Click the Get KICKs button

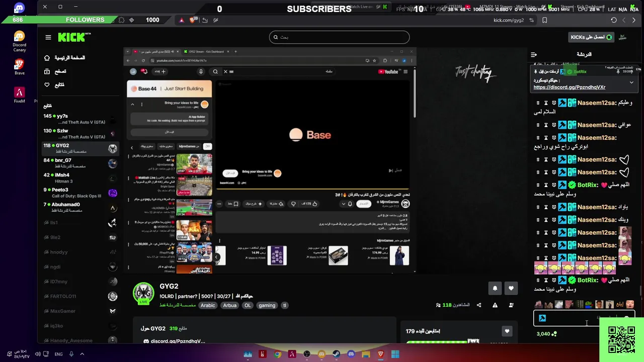(591, 37)
